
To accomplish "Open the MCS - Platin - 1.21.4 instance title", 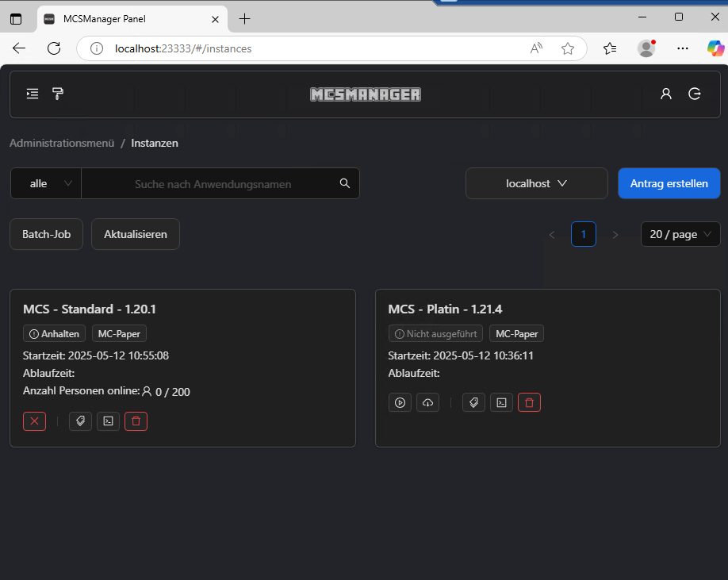I will [445, 309].
